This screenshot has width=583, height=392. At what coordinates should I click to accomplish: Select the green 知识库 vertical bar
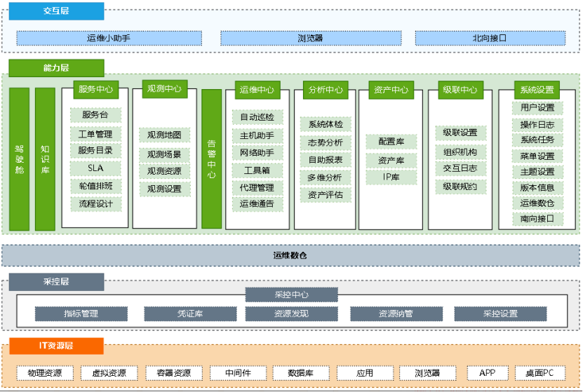click(x=45, y=158)
